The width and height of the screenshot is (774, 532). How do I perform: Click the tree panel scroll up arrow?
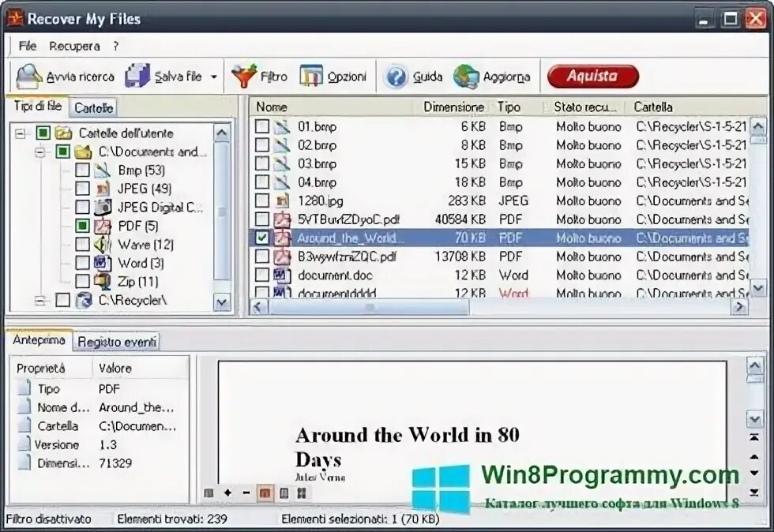[222, 133]
